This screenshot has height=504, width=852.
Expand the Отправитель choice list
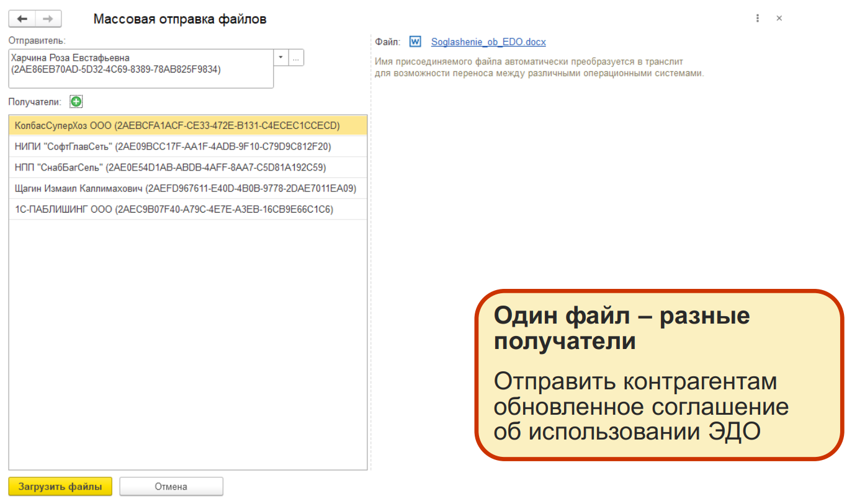pos(280,57)
